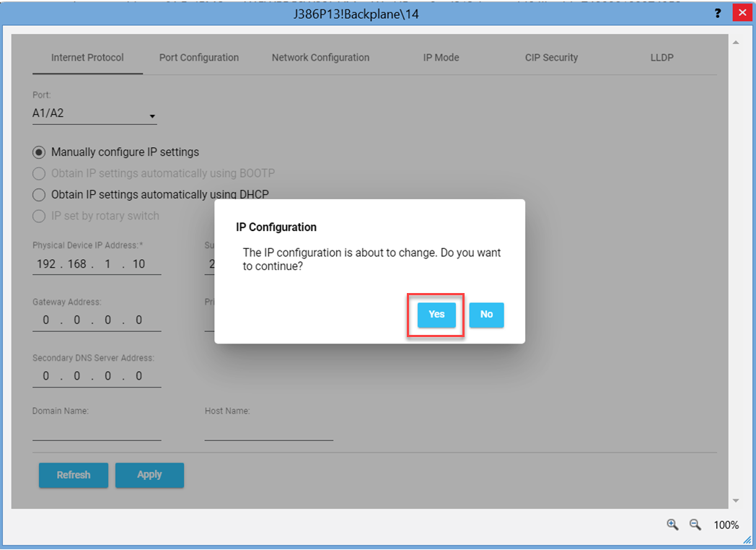Viewport: 756px width, 550px height.
Task: Apply the IP settings
Action: click(149, 475)
